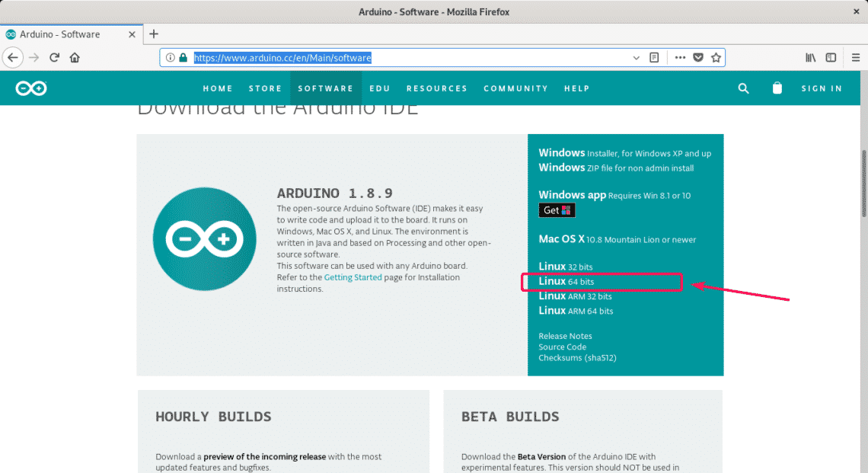Screen dimensions: 868x473
Task: Expand the address bar history dropdown arrow
Action: coord(637,57)
